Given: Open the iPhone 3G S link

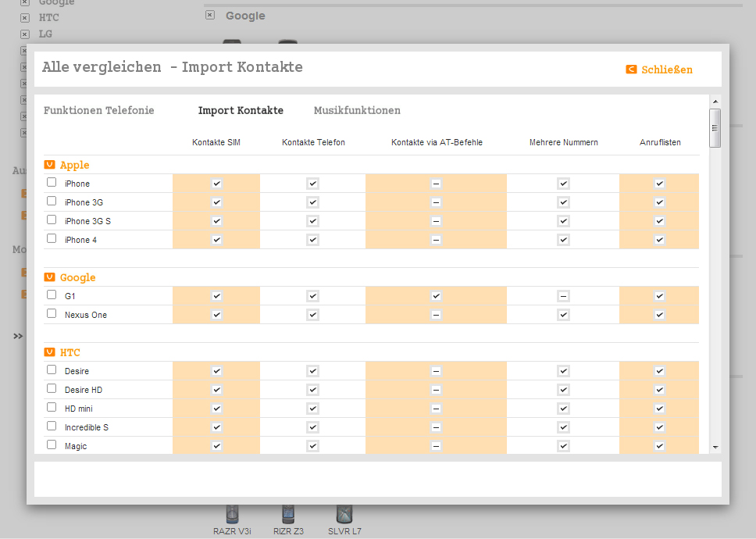Looking at the screenshot, I should pos(87,221).
